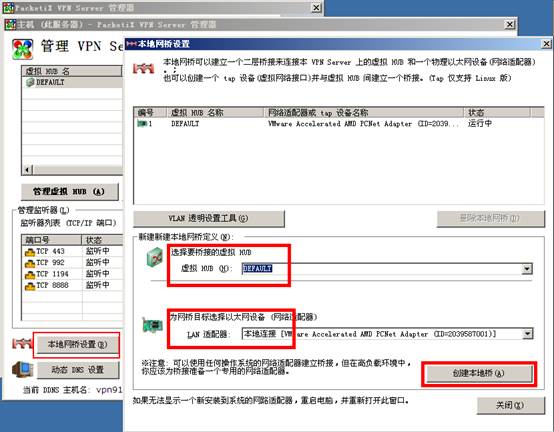Click the 运行中 status cell

[480, 124]
